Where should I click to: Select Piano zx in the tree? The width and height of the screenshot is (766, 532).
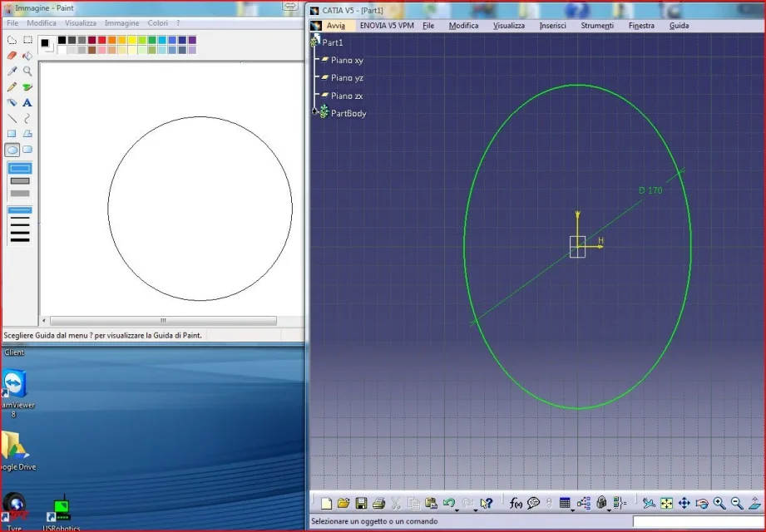click(346, 96)
